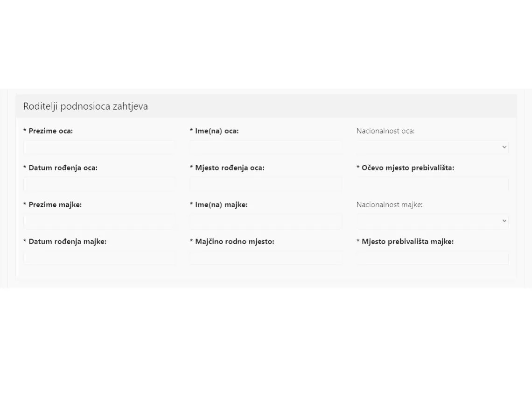Image resolution: width=532 pixels, height=399 pixels.
Task: Click the Prezime majke input field
Action: tap(99, 221)
